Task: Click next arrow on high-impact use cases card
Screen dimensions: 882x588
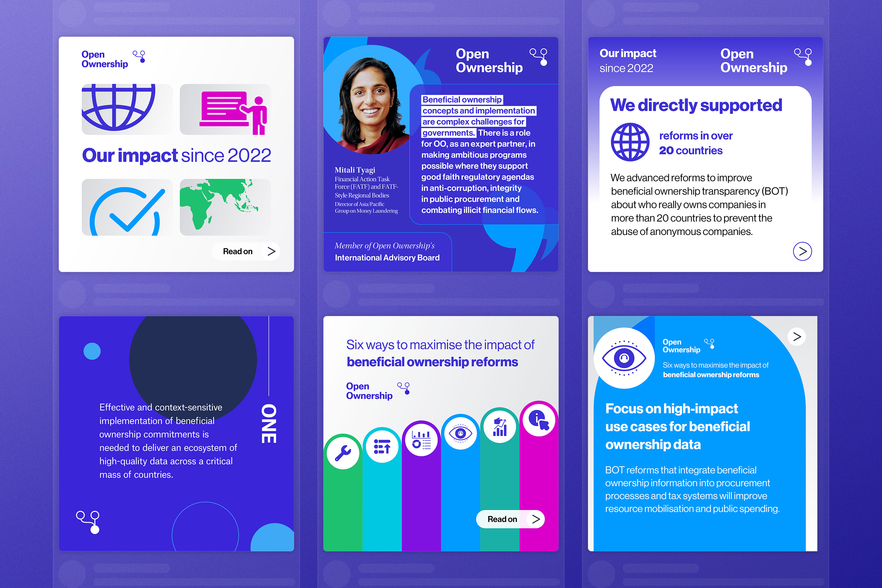Action: pyautogui.click(x=796, y=336)
